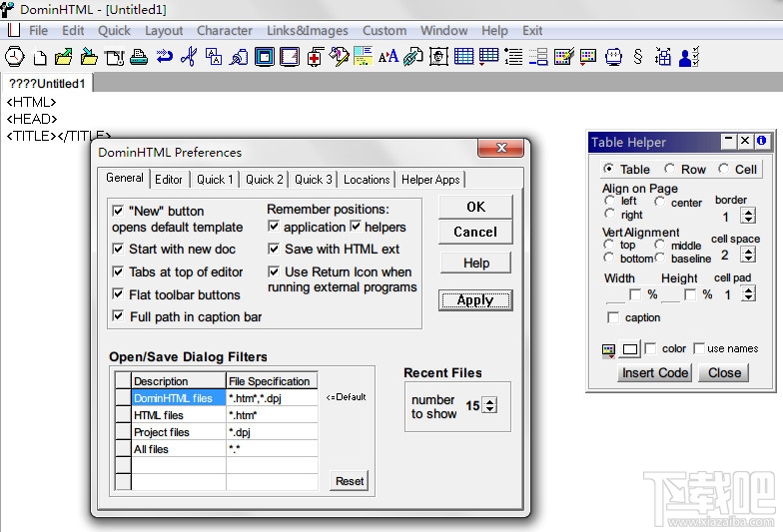Click the Insert Code button
Screen dimensions: 783x532
654,373
